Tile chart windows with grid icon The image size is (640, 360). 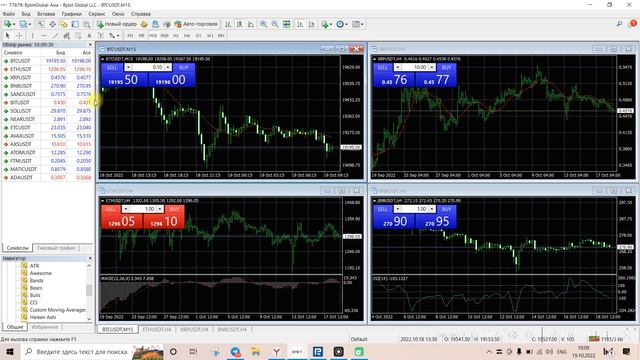287,24
